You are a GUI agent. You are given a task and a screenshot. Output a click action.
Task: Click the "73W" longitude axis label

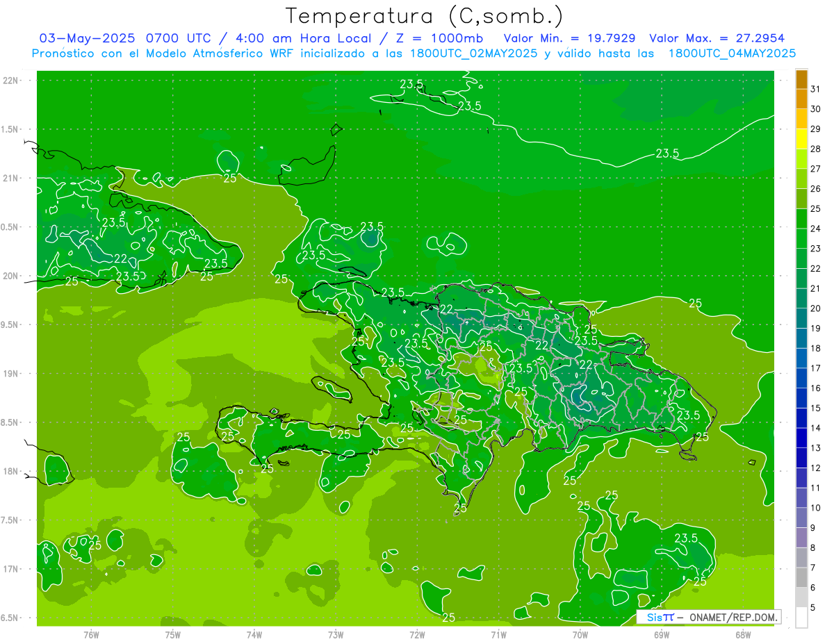click(x=336, y=634)
